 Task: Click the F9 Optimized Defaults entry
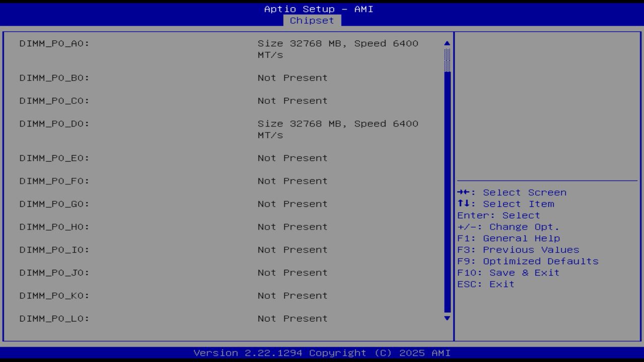coord(527,261)
